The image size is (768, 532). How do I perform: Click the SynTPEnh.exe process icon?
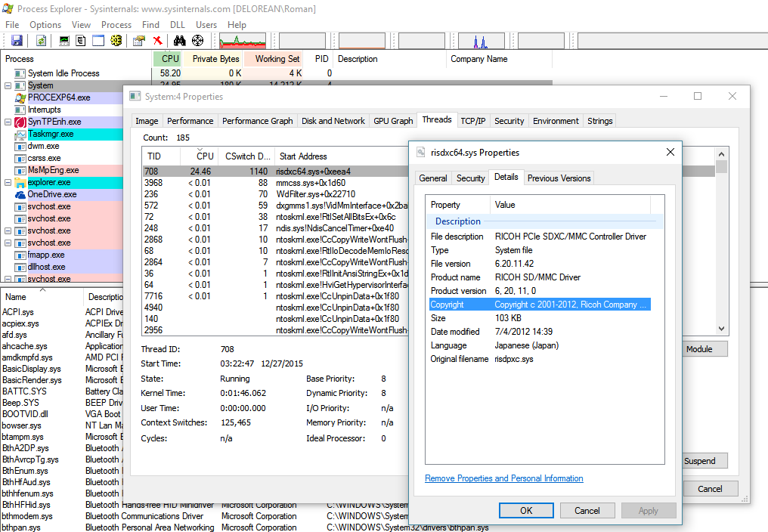tap(20, 122)
